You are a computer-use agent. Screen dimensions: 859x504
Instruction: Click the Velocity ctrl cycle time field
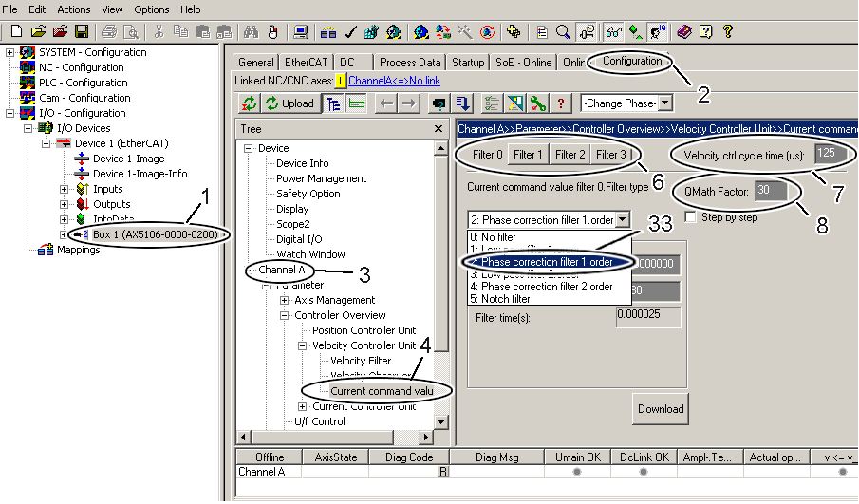[x=831, y=155]
